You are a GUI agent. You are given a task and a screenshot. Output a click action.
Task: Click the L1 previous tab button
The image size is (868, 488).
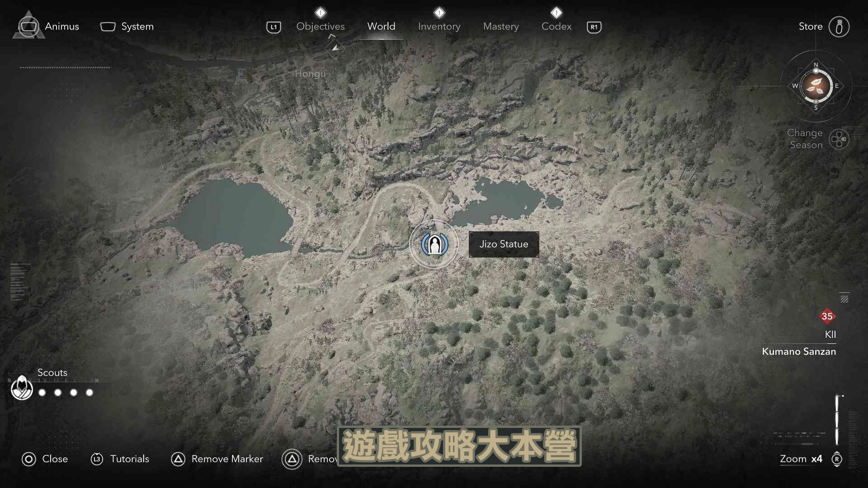[x=274, y=27]
